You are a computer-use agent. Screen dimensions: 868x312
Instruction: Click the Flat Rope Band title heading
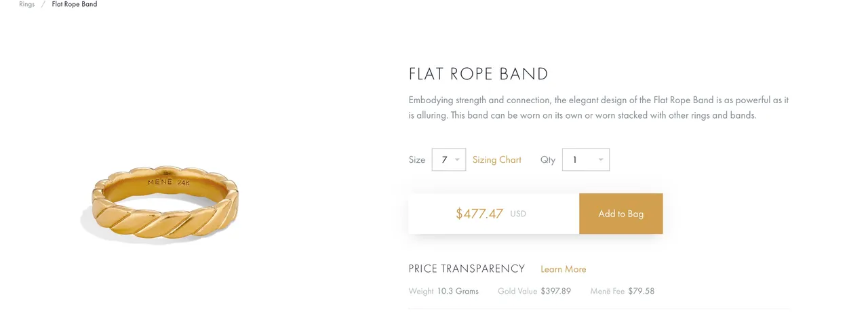click(x=478, y=74)
